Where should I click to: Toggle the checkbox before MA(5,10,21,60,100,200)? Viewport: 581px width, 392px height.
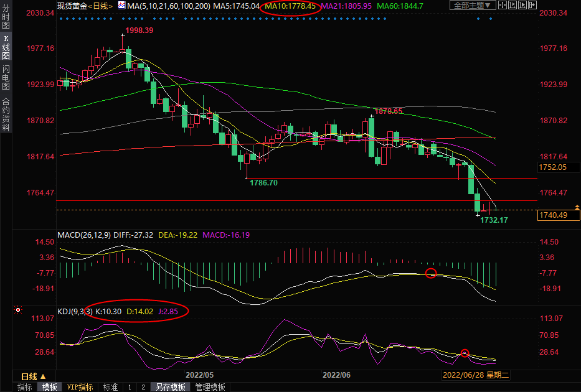click(x=121, y=6)
